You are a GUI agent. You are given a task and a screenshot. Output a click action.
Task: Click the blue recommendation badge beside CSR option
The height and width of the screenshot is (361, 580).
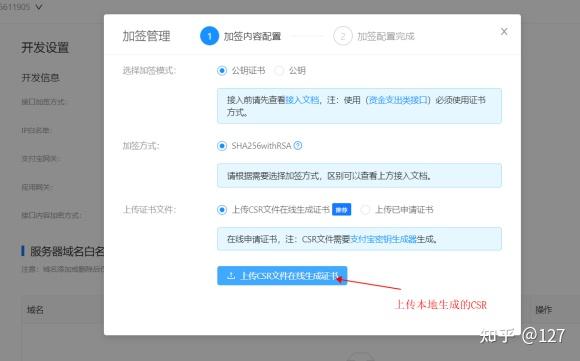point(341,210)
